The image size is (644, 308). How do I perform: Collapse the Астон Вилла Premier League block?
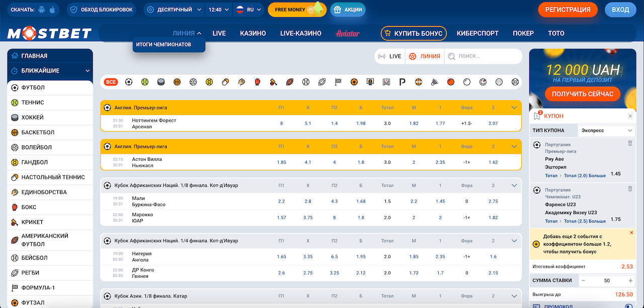click(514, 146)
